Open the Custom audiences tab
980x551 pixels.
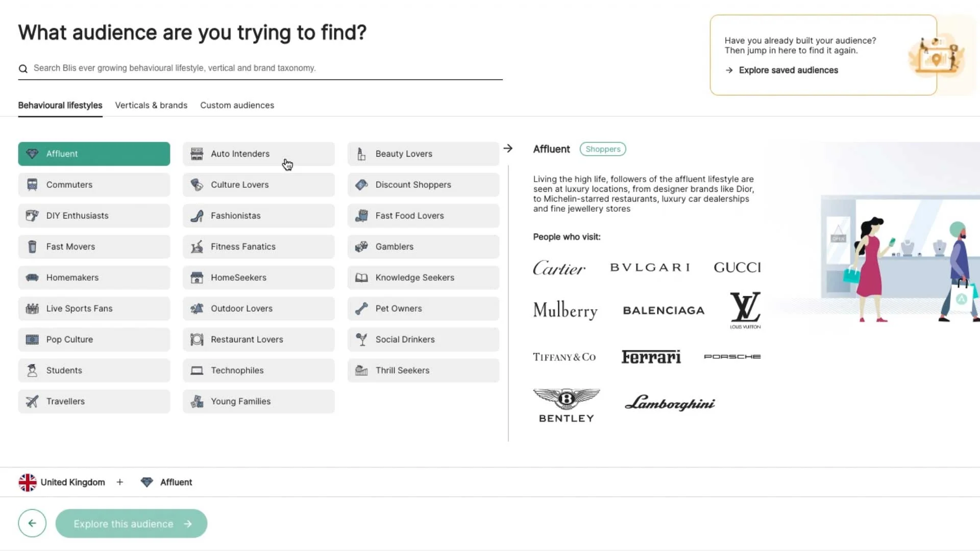(237, 105)
